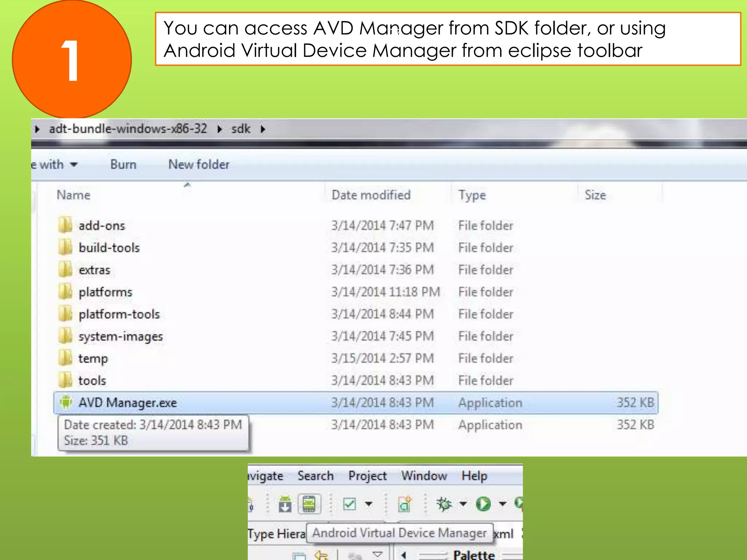
Task: Click the collapse all icon in Eclipse panel
Action: pos(299,556)
